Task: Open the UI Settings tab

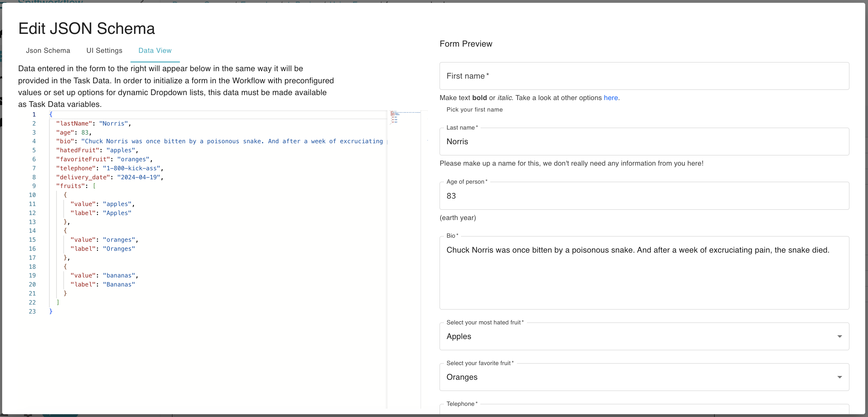Action: pos(104,51)
